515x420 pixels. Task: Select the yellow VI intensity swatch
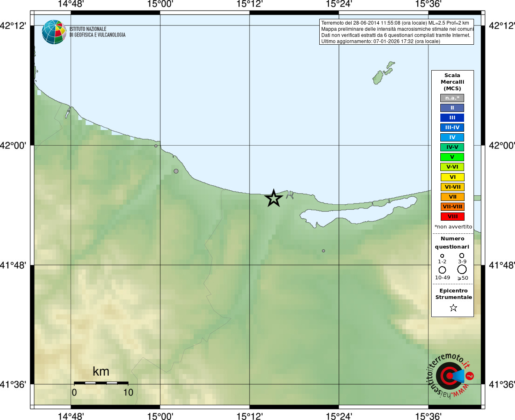point(452,177)
